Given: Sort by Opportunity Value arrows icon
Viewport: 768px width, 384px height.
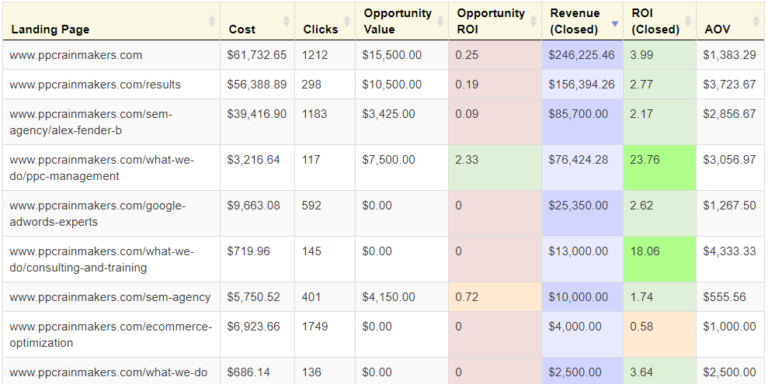Looking at the screenshot, I should [x=440, y=21].
